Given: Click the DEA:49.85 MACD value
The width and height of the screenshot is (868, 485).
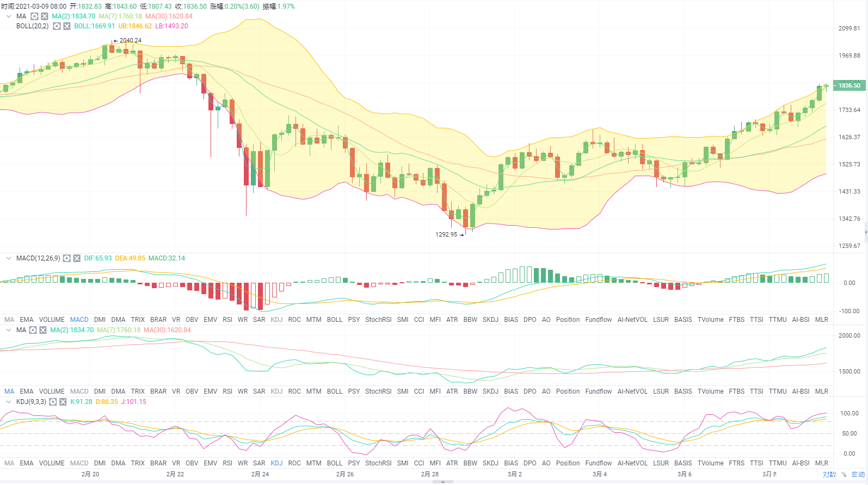Looking at the screenshot, I should point(130,258).
